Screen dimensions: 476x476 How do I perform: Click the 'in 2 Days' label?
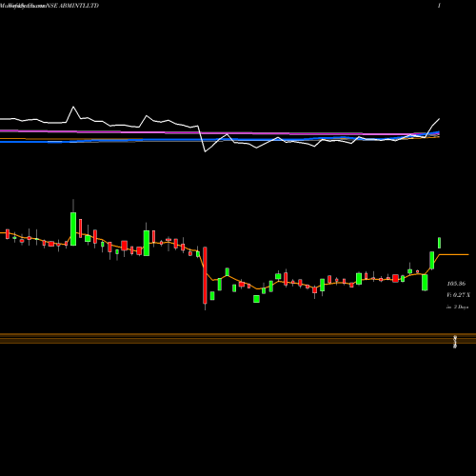pyautogui.click(x=457, y=307)
